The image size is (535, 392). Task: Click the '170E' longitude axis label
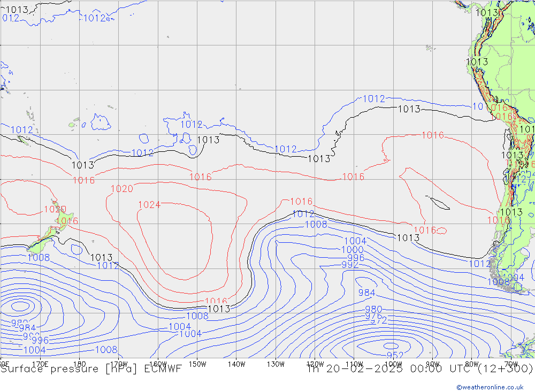click(41, 364)
